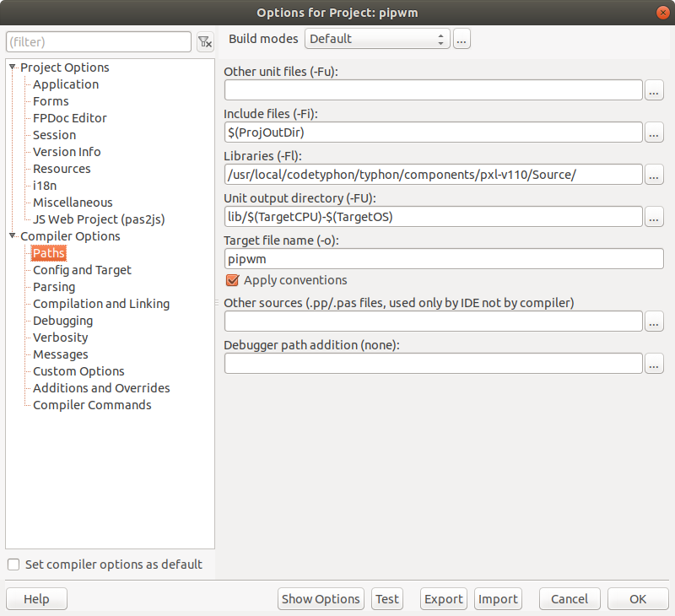Open the Custom Options page

pos(78,371)
